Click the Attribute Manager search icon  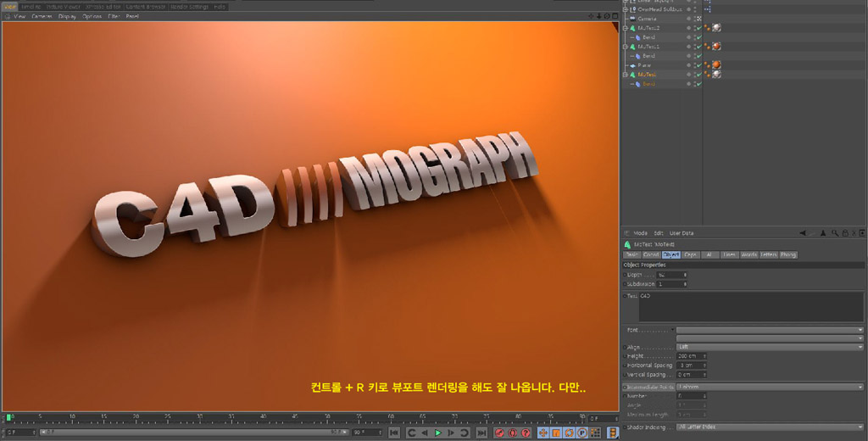[x=835, y=233]
